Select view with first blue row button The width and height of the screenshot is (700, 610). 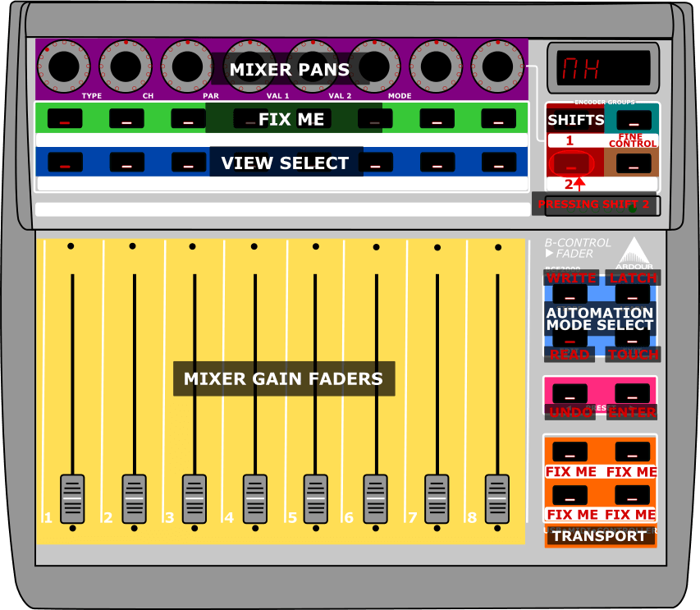65,162
